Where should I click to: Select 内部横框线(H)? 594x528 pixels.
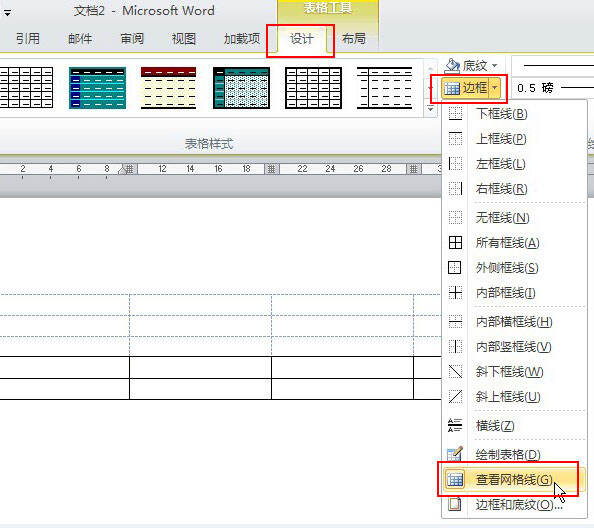point(514,322)
